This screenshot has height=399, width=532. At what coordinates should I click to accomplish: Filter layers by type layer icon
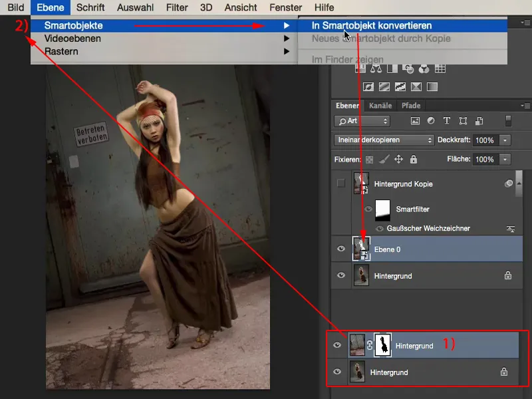click(x=446, y=121)
